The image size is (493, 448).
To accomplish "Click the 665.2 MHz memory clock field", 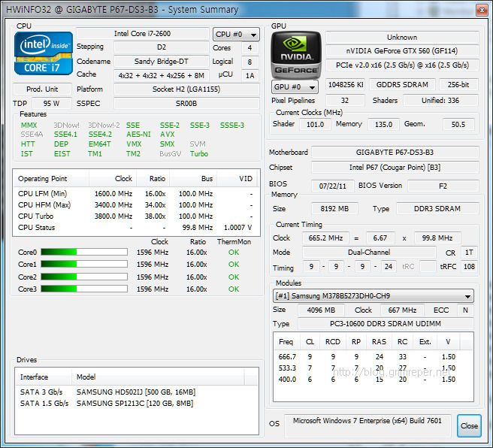I will (325, 238).
